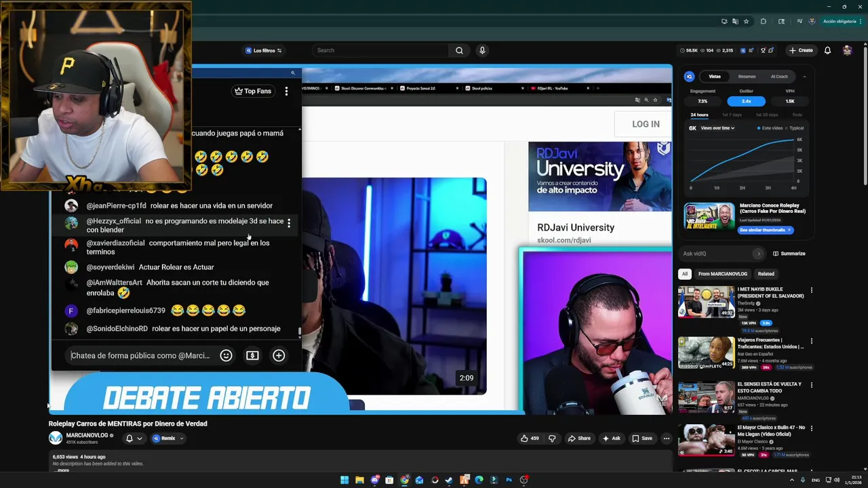Open Photoshop from the taskbar

[x=509, y=480]
